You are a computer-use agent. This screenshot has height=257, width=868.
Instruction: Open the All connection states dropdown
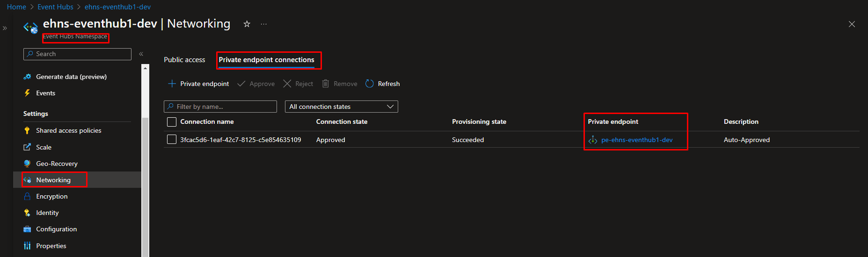click(x=342, y=107)
